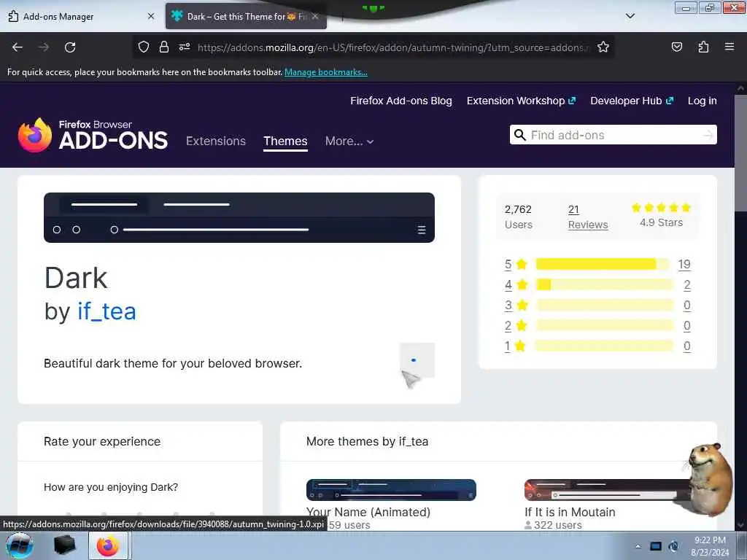Screen dimensions: 747x560
Task: Click the network tray icon
Action: 673,546
